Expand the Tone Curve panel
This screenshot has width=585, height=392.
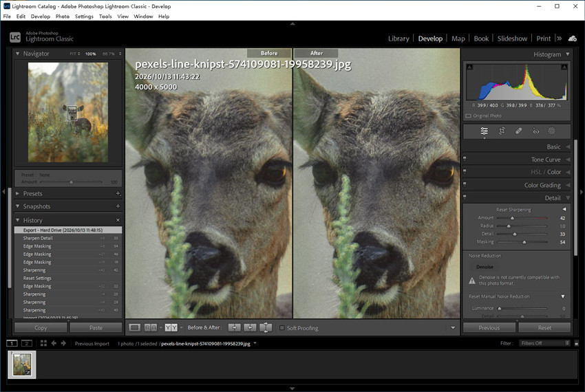coord(568,160)
